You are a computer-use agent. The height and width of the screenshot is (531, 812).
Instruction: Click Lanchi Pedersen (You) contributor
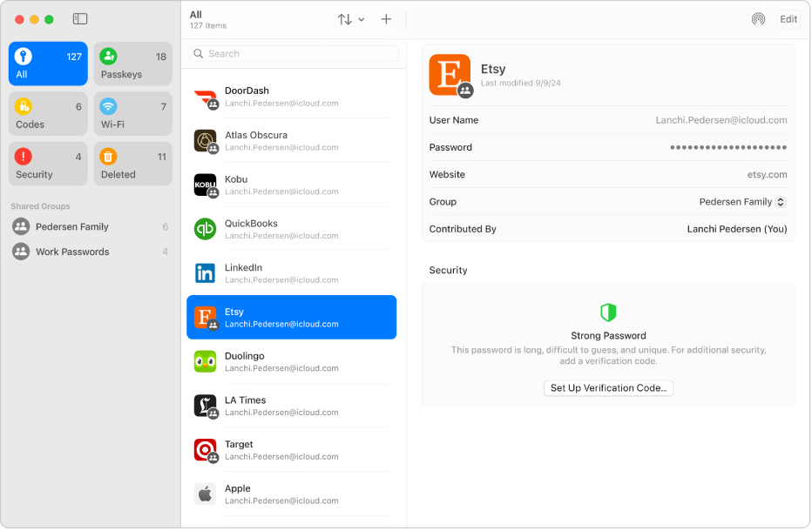736,229
